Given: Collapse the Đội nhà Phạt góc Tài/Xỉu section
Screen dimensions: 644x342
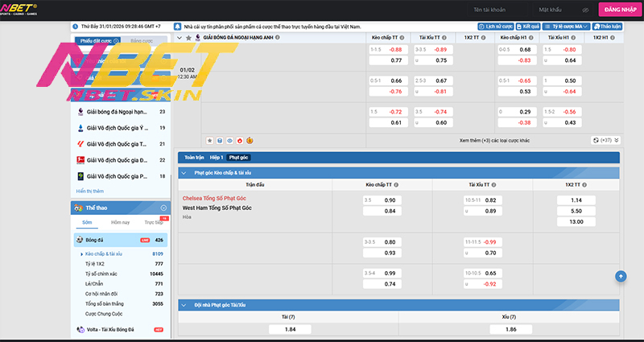Looking at the screenshot, I should (184, 305).
